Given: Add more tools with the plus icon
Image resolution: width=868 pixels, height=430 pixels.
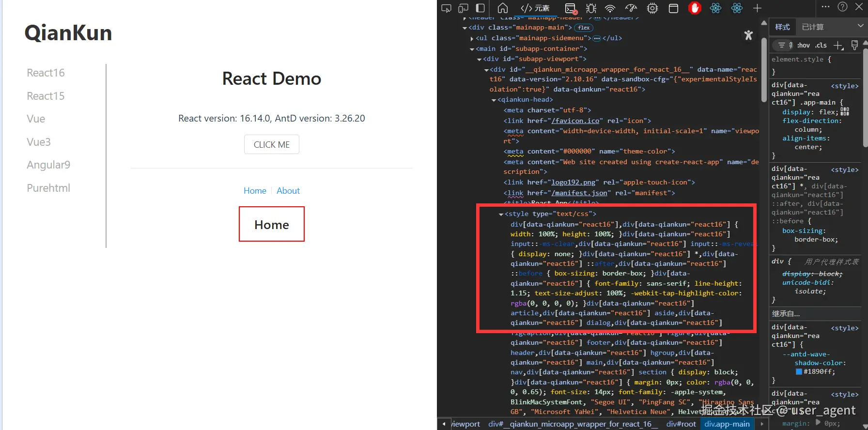Looking at the screenshot, I should (758, 8).
